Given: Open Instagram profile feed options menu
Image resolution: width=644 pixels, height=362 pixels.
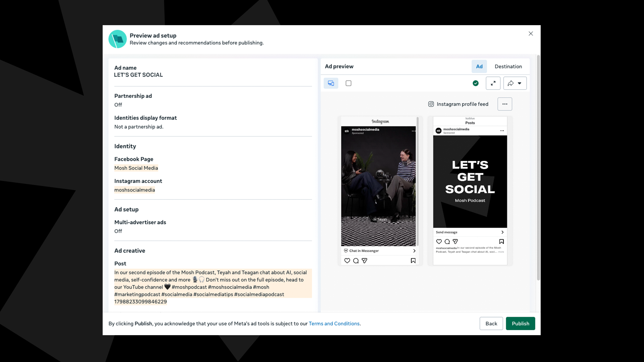Looking at the screenshot, I should click(504, 104).
